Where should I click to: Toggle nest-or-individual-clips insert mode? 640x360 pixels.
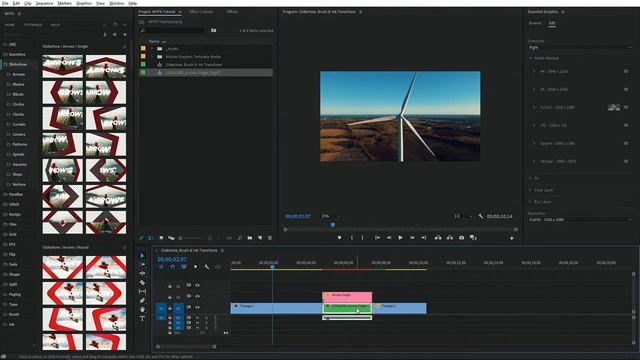click(x=161, y=267)
